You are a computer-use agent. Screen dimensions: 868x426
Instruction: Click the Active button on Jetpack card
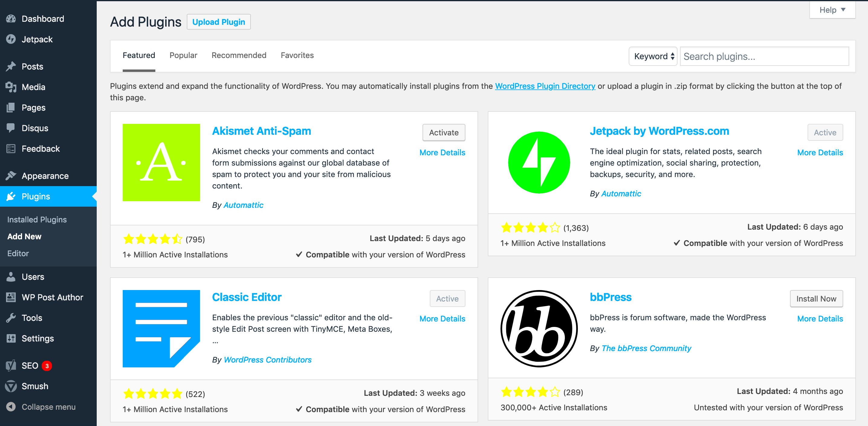(825, 133)
